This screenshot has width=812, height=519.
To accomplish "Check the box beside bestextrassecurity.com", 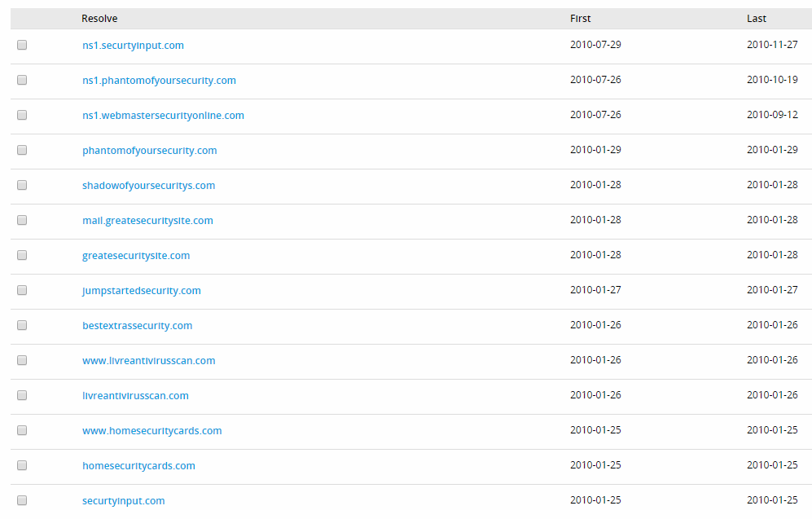I will [22, 325].
